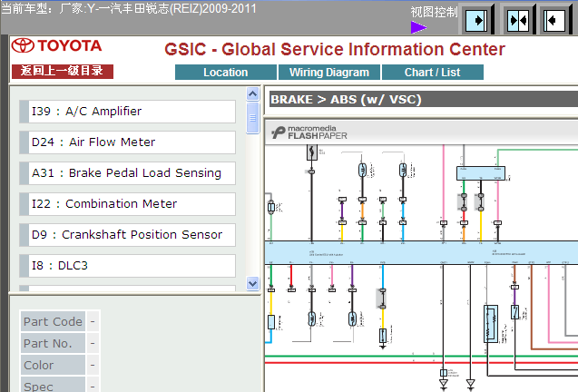
Task: Click the 返回上一级目录 button
Action: tap(63, 71)
